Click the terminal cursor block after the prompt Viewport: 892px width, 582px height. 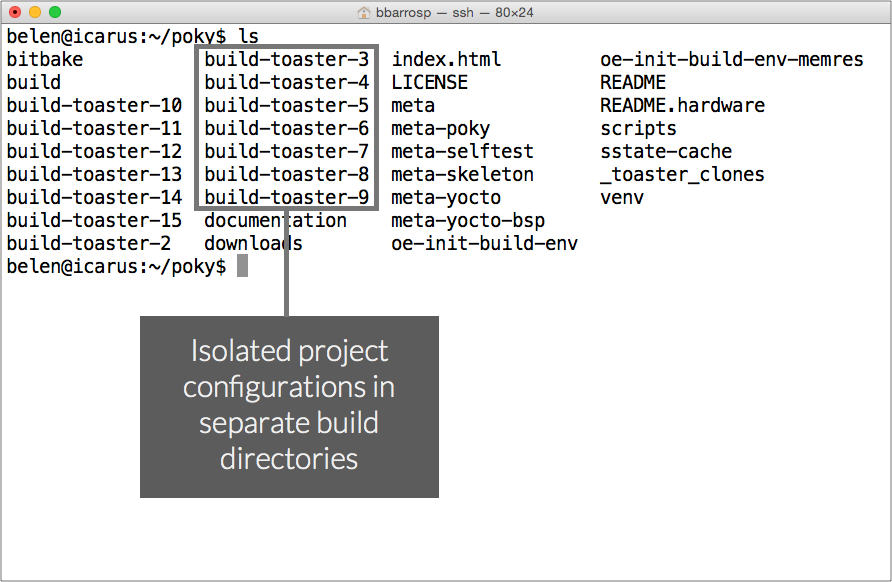242,267
